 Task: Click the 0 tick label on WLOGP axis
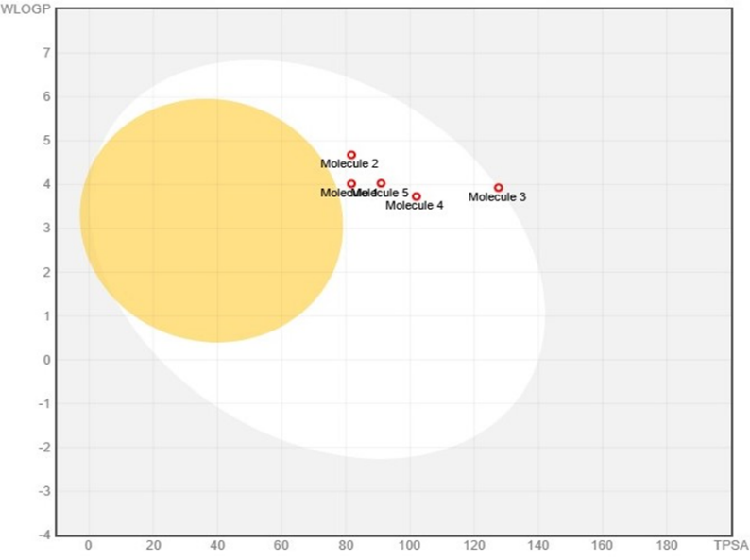44,360
